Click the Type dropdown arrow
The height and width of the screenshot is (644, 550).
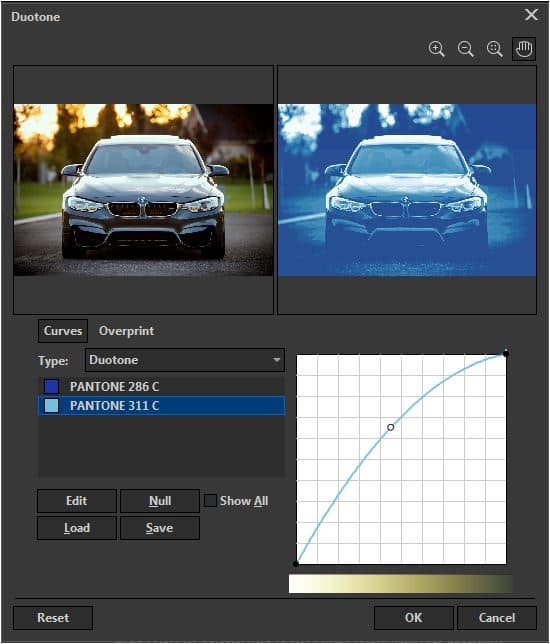click(x=277, y=360)
